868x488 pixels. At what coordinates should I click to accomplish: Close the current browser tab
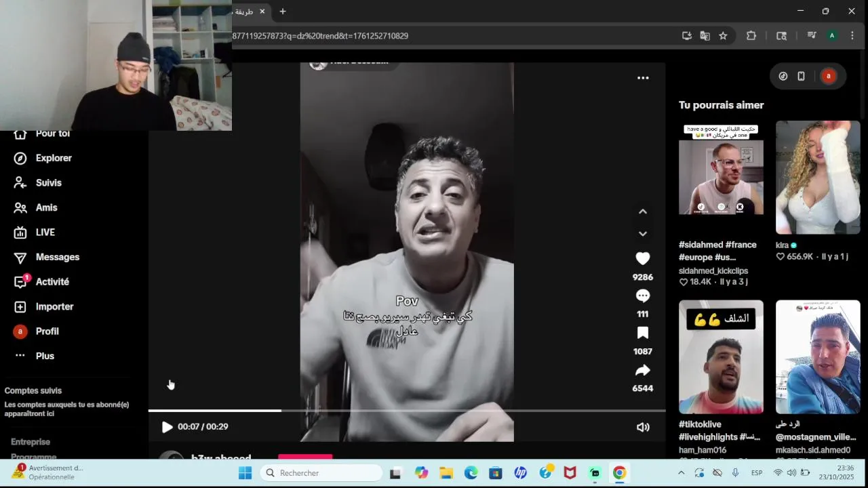tap(262, 12)
